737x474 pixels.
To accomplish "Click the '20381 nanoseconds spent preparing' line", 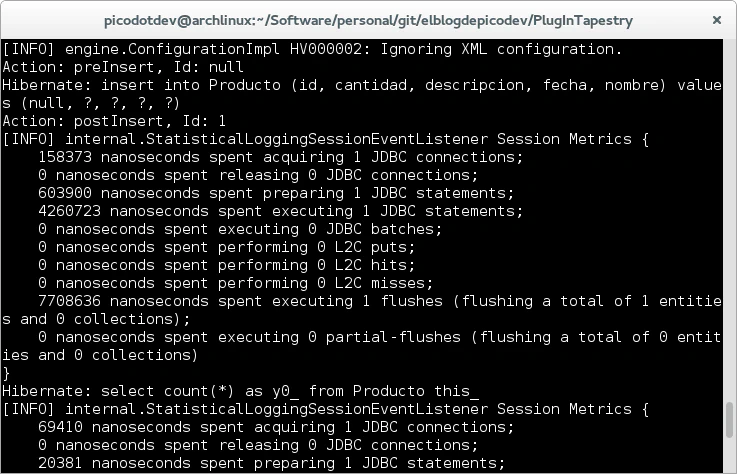I will point(272,463).
